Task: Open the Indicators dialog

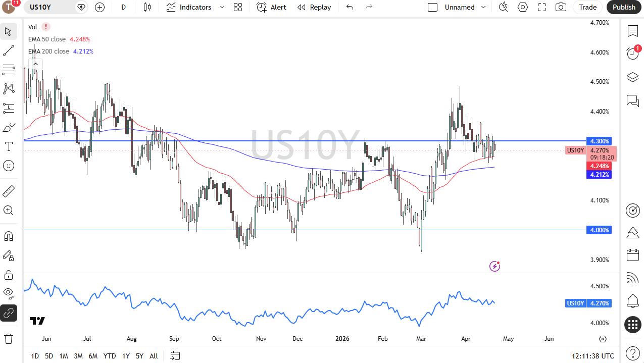Action: 189,7
